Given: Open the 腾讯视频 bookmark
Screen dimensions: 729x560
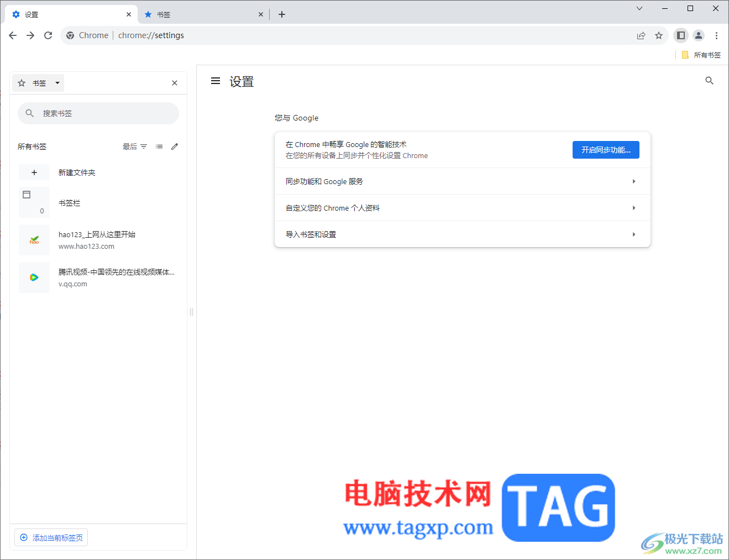Looking at the screenshot, I should pos(98,278).
